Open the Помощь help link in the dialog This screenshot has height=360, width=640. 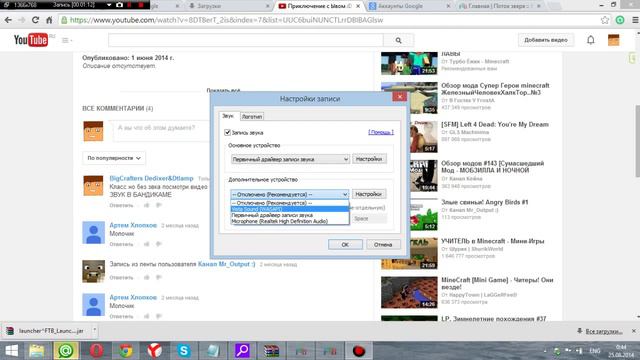click(381, 132)
